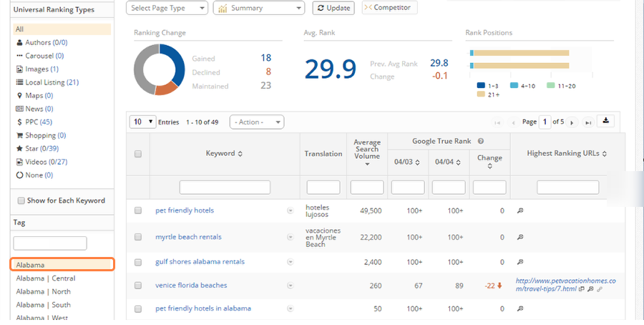Click the download export icon
The height and width of the screenshot is (325, 644).
[x=605, y=121]
